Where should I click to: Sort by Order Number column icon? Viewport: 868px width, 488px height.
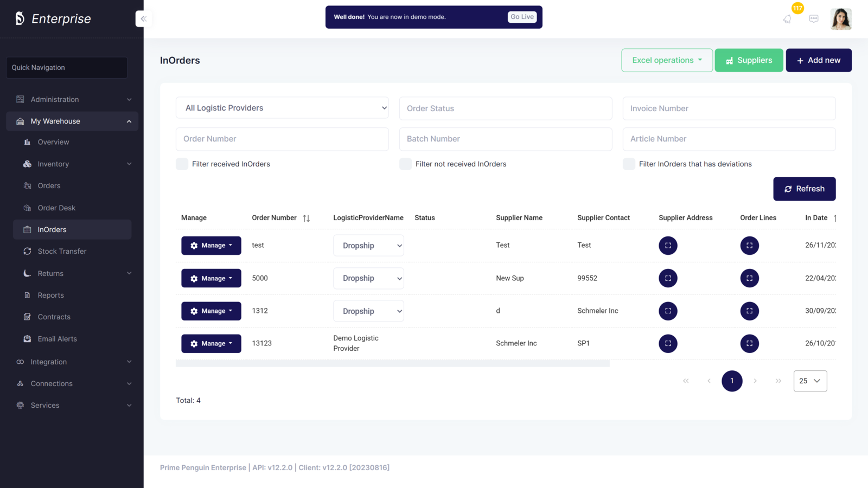[x=307, y=218]
